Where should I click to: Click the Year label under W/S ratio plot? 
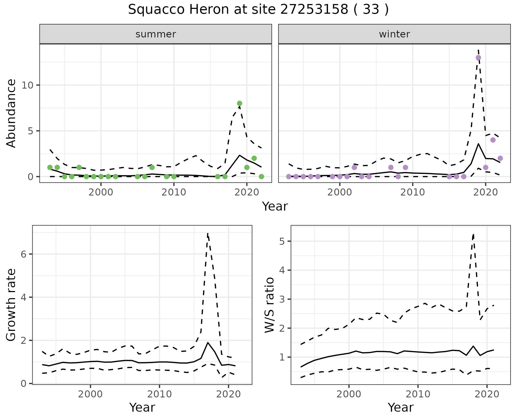pos(400,407)
